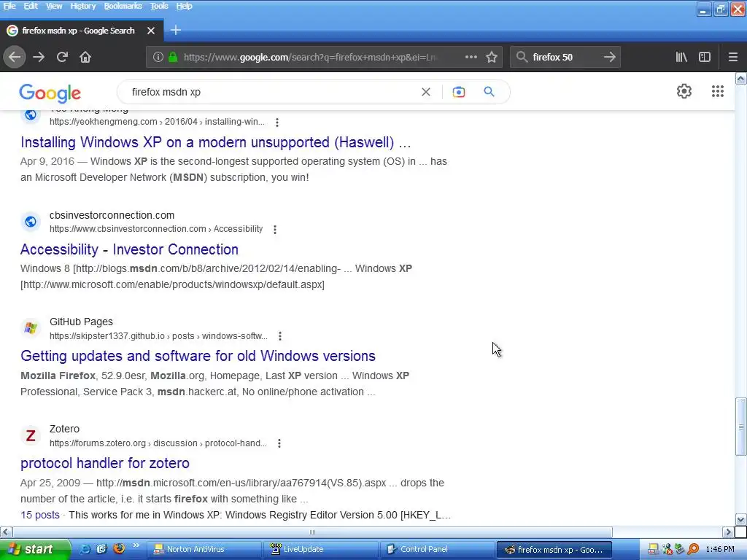Expand the Quick Launch overflow chevron
The height and width of the screenshot is (560, 747).
136,545
